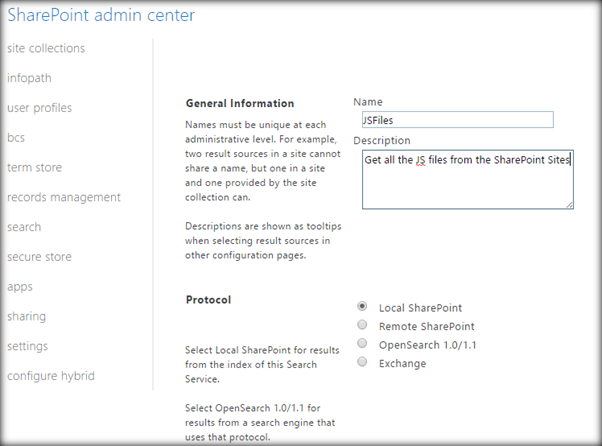Select the Exchange protocol radio button
Viewport: 602px width, 446px height.
362,363
